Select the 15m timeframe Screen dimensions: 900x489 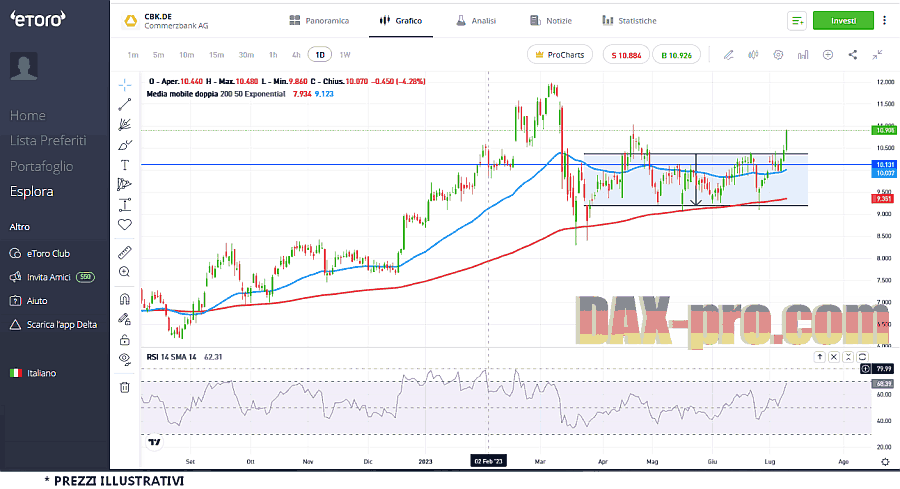(x=216, y=55)
